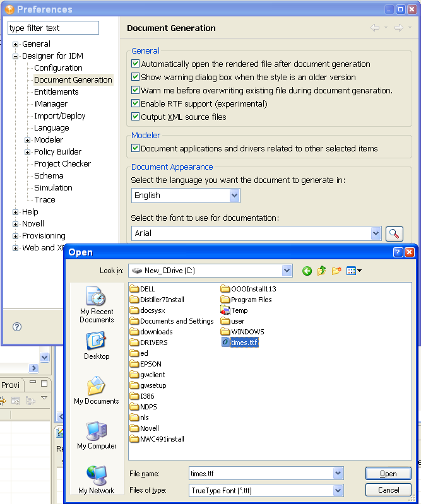The height and width of the screenshot is (504, 421).
Task: Toggle show warning dialog for older style
Action: tap(136, 77)
